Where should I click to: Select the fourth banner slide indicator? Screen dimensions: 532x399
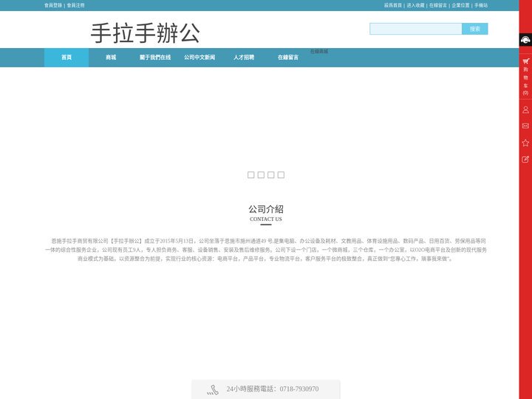coord(281,174)
